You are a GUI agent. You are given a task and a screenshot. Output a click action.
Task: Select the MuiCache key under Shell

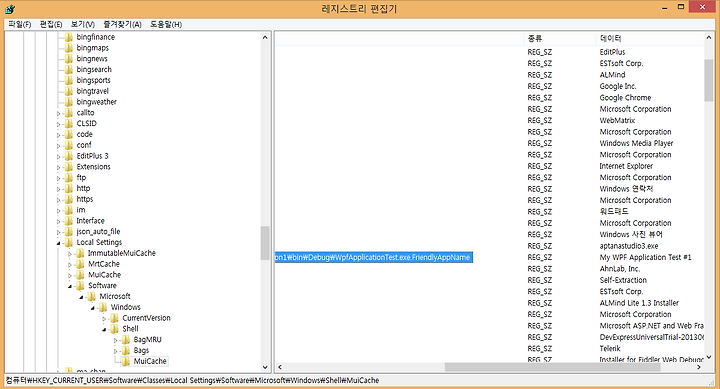click(150, 361)
